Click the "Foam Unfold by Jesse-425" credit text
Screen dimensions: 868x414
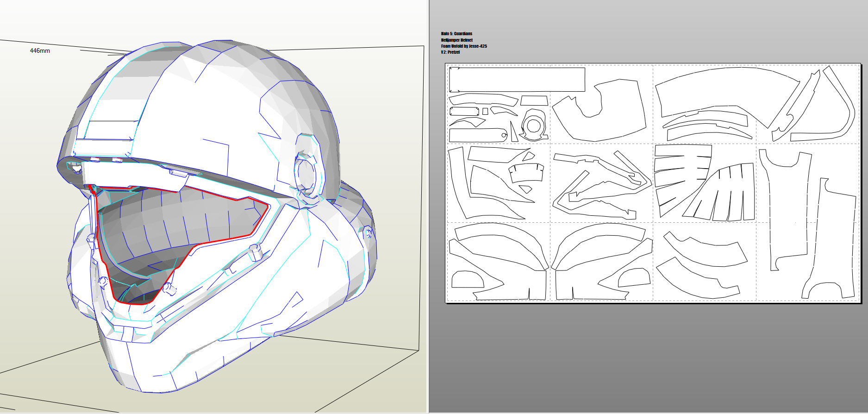(464, 46)
